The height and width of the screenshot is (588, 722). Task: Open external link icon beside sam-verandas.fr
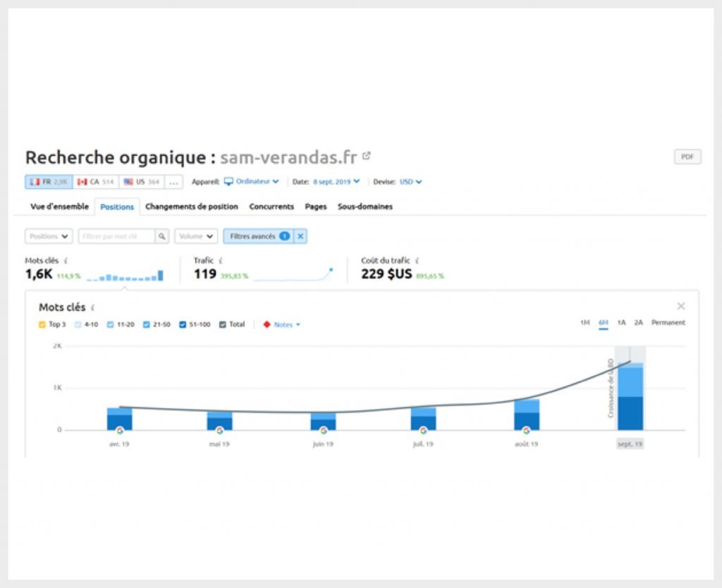367,156
